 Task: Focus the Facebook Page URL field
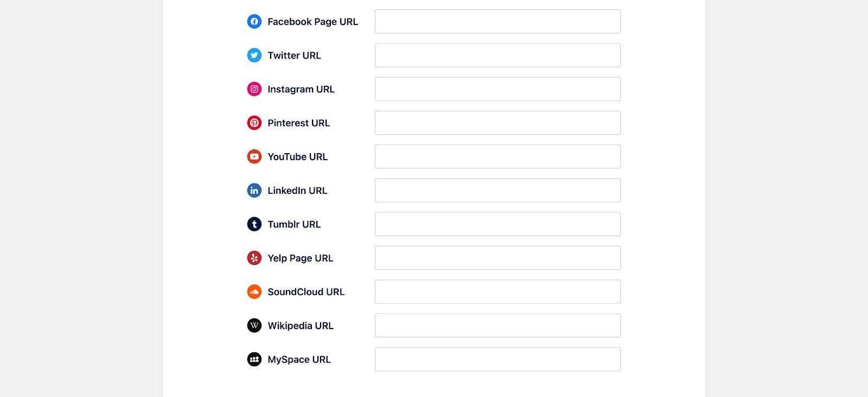coord(497,22)
